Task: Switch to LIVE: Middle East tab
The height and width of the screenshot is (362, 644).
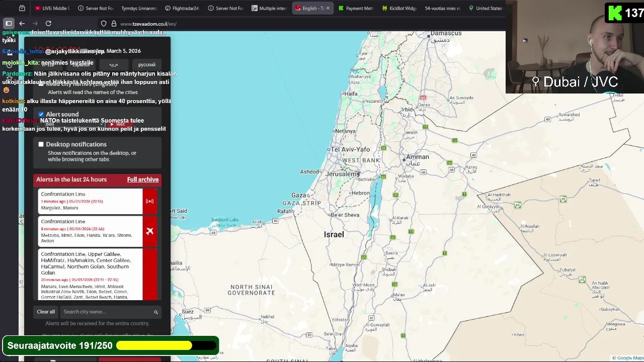Action: 52,8
